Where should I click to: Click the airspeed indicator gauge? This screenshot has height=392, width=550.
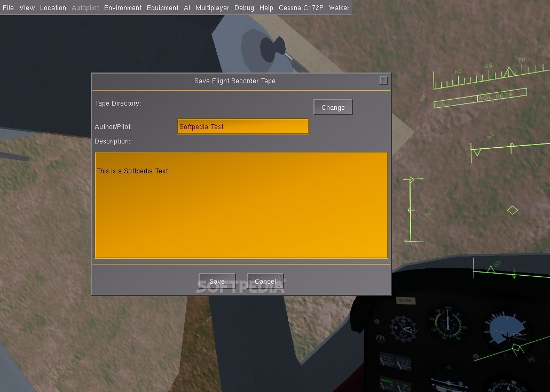[x=447, y=324]
